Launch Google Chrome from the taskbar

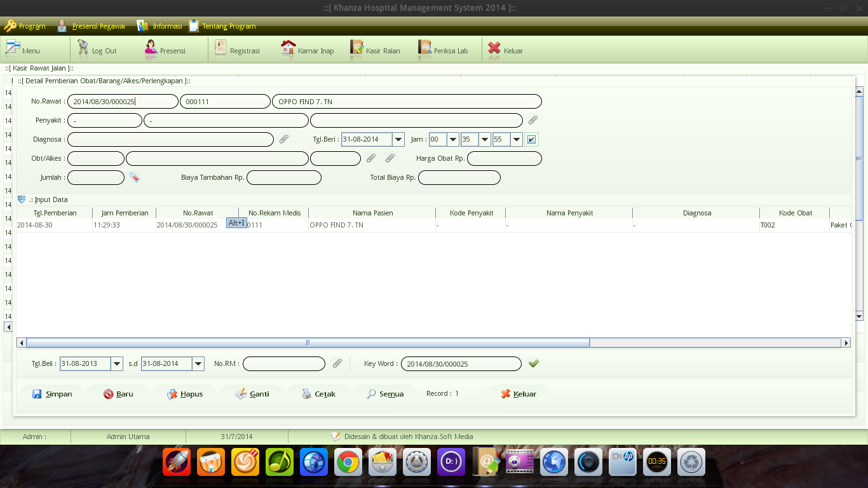pyautogui.click(x=348, y=462)
